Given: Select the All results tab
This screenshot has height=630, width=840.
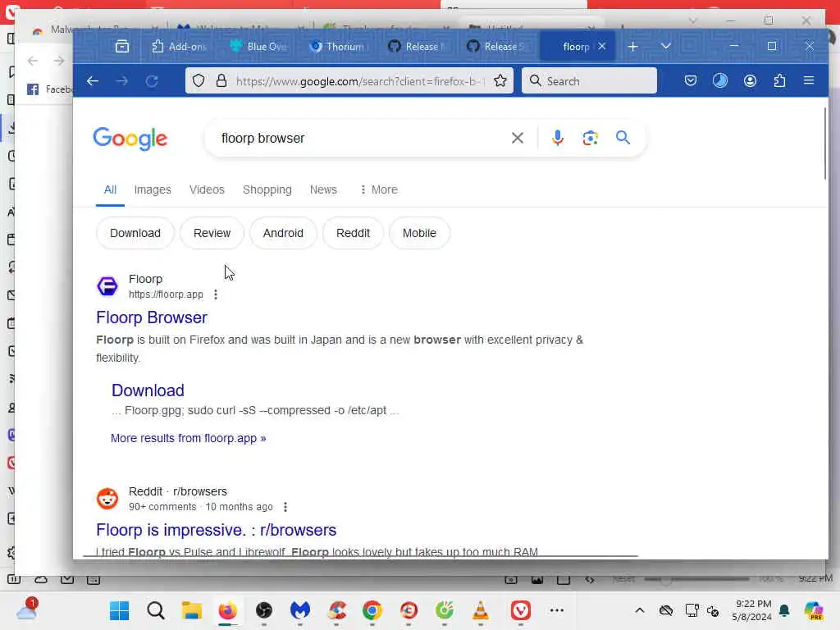Looking at the screenshot, I should click(111, 189).
